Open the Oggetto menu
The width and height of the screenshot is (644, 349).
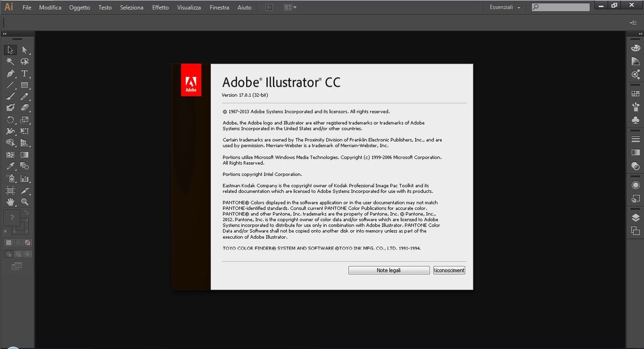point(80,8)
